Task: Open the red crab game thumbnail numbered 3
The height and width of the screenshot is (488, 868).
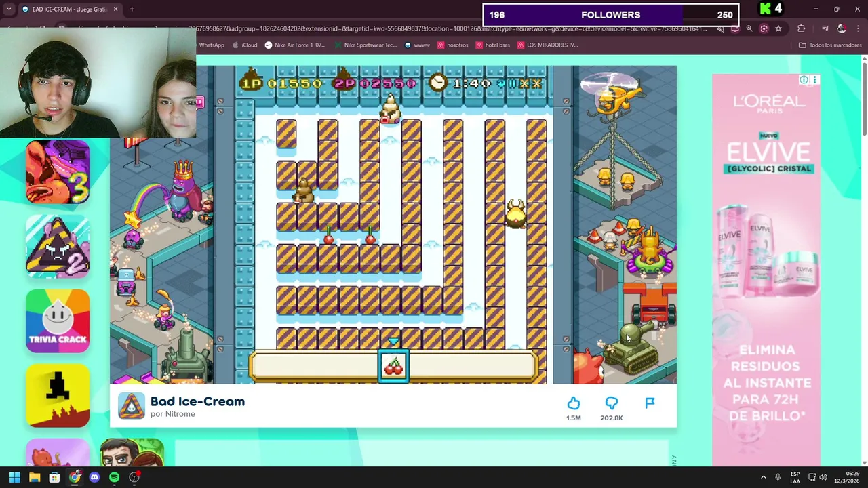Action: [x=58, y=172]
